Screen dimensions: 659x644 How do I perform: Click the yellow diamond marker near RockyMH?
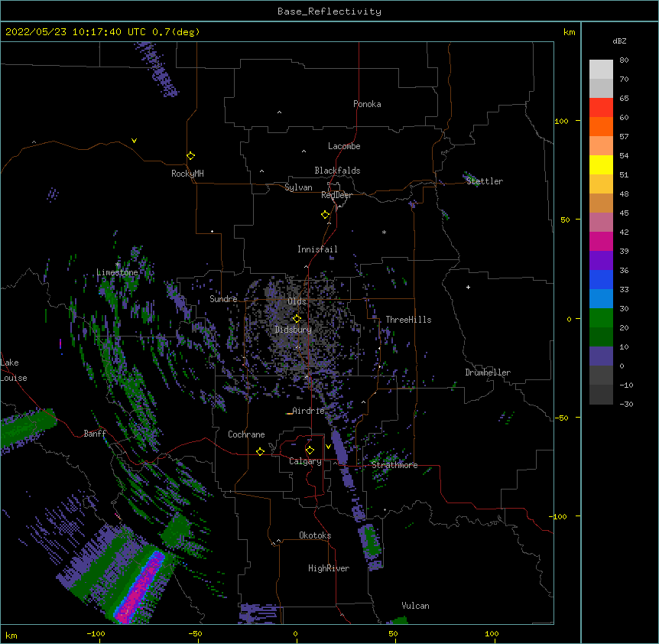(x=191, y=156)
